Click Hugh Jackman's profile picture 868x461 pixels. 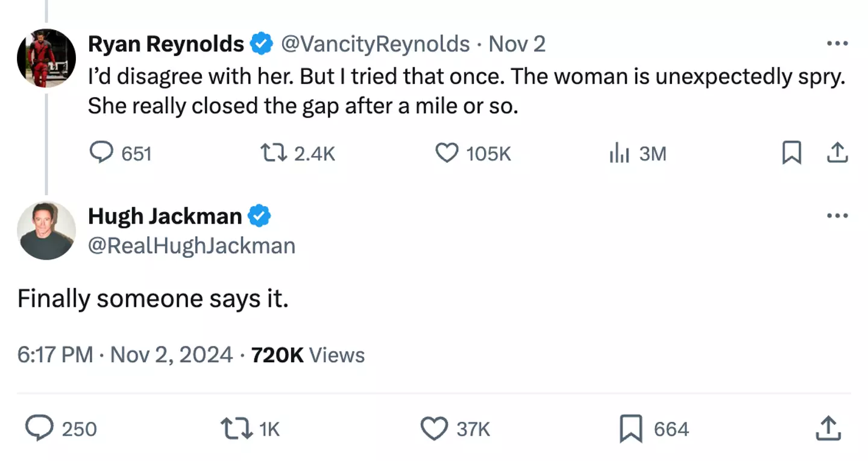point(46,230)
